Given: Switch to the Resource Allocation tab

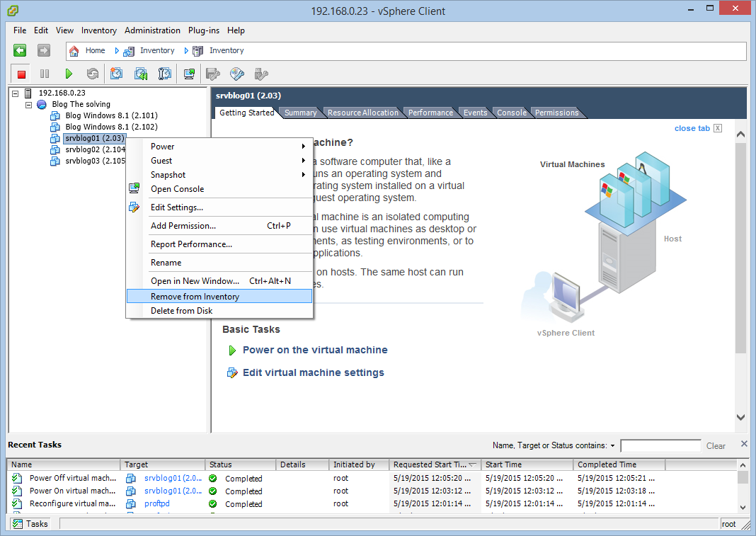Looking at the screenshot, I should tap(363, 113).
